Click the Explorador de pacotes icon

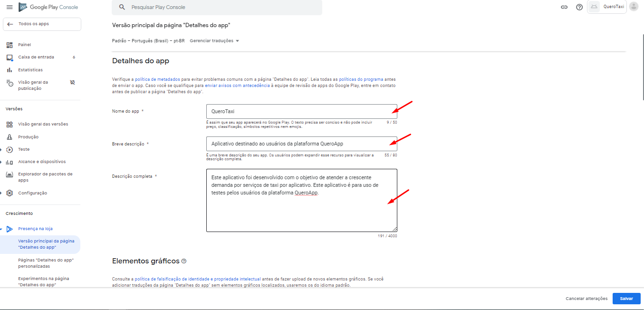click(10, 174)
